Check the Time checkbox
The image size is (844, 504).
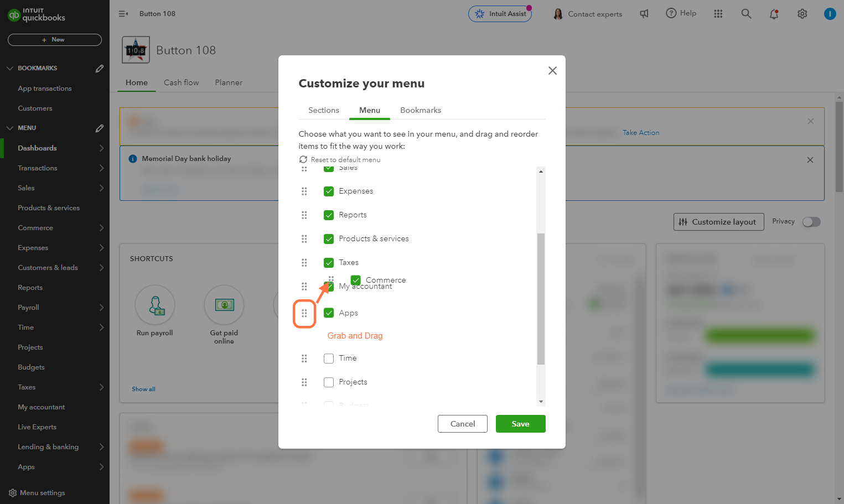coord(329,358)
